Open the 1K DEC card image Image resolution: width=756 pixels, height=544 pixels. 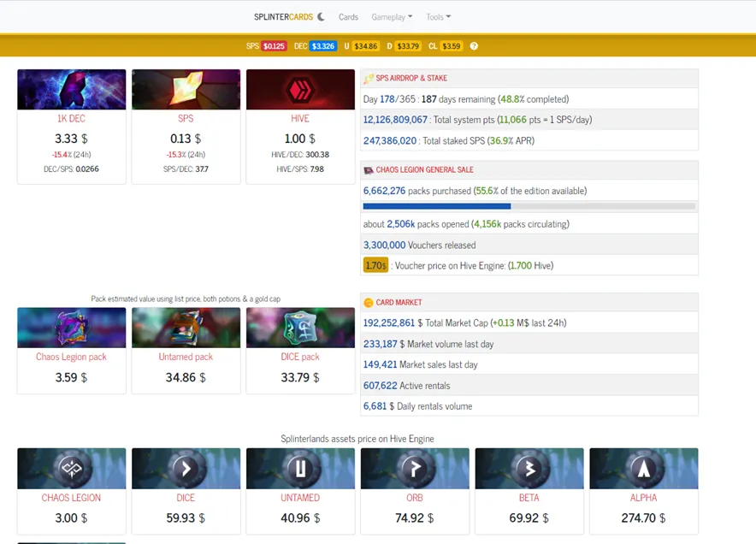[x=71, y=89]
